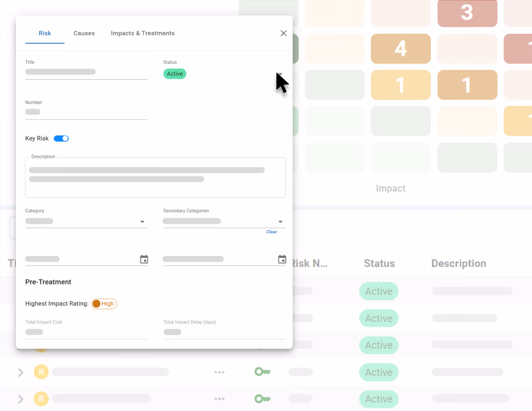
Task: Click the Title input field
Action: (86, 72)
